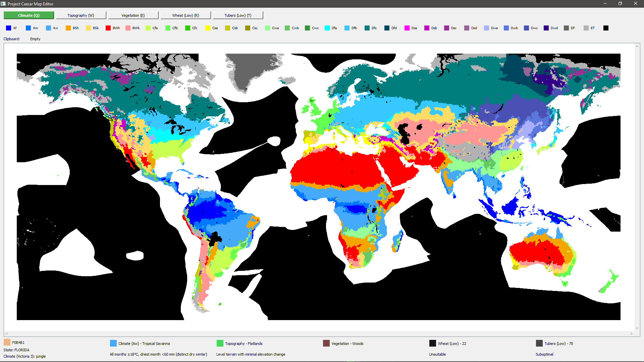Choose the Csc dark olive swatch
Viewport: 644px width, 362px height.
click(x=248, y=28)
